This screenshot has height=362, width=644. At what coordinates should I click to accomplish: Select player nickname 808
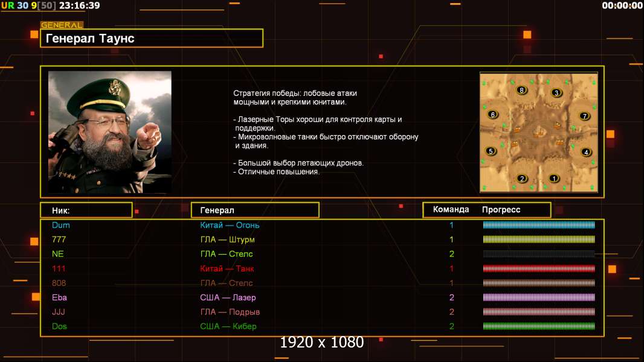point(59,283)
